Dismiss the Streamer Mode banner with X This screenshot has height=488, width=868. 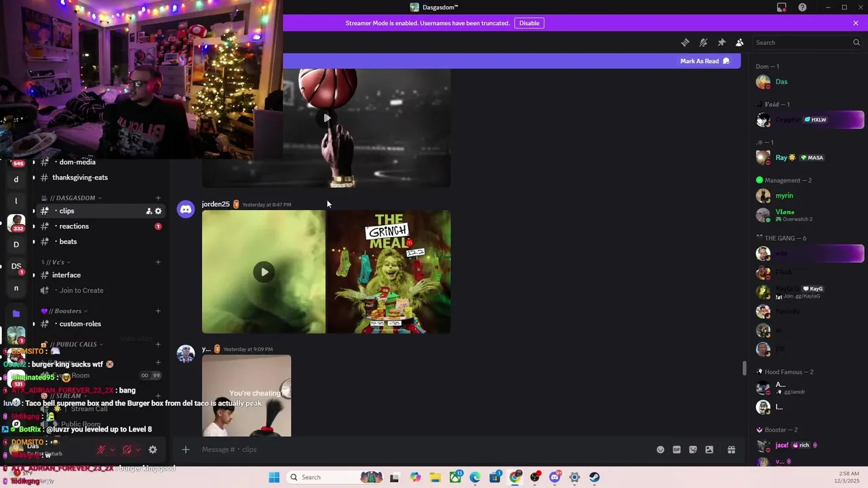[856, 23]
